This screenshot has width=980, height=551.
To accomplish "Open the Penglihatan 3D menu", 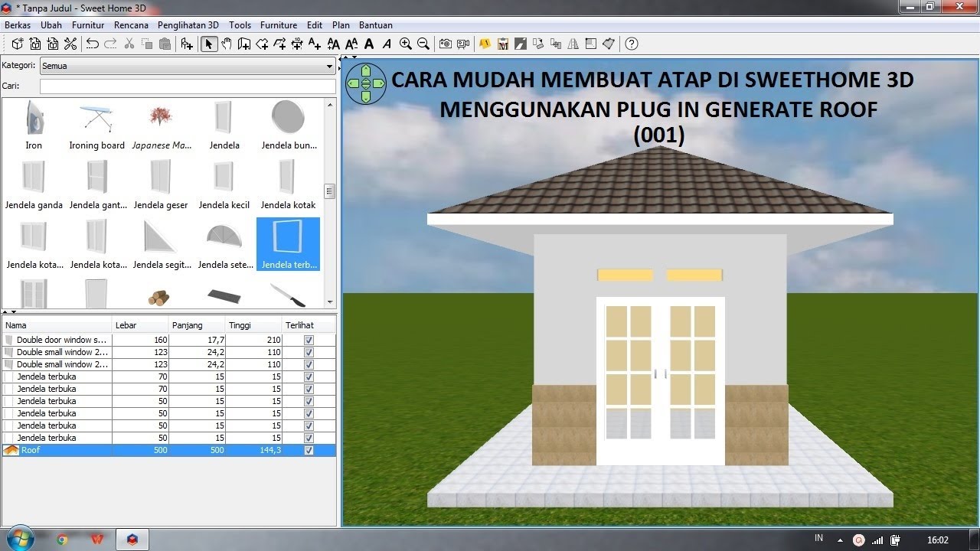I will pyautogui.click(x=188, y=24).
